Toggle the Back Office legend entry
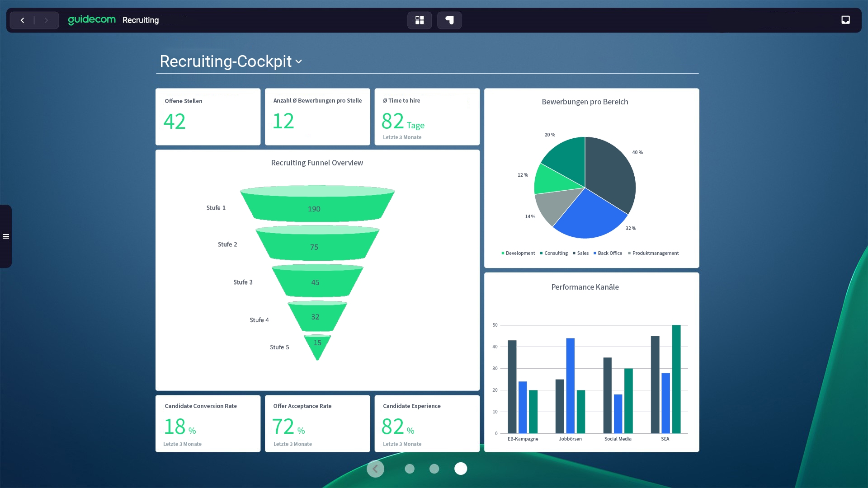Viewport: 868px width, 488px height. click(x=608, y=253)
